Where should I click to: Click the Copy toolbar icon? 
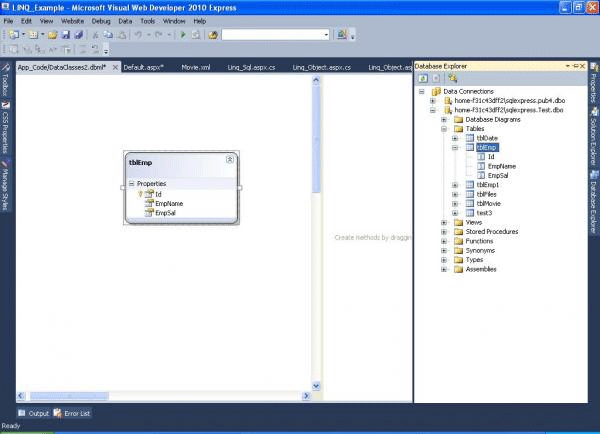tap(109, 35)
